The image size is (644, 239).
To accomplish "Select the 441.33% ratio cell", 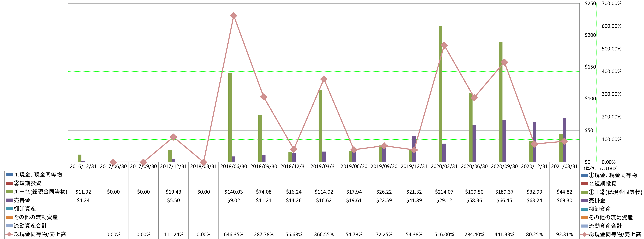I will (504, 235).
